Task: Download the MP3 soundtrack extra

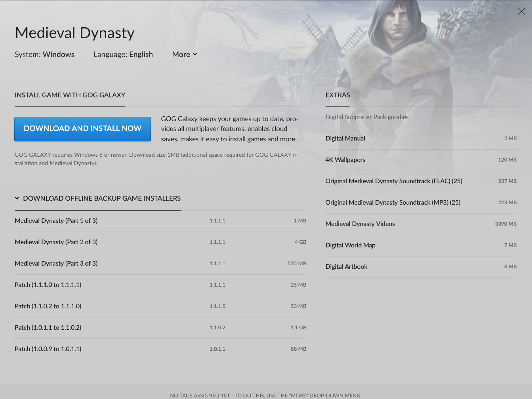Action: [421, 203]
